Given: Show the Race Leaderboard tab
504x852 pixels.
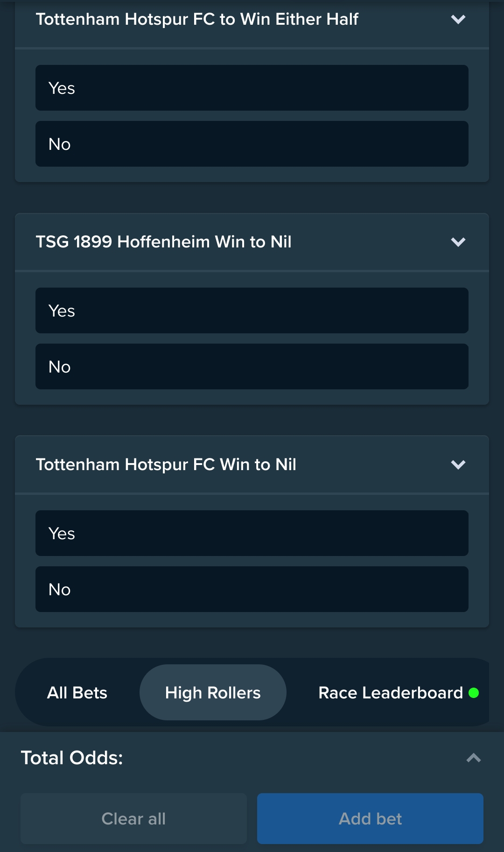Looking at the screenshot, I should click(x=390, y=693).
